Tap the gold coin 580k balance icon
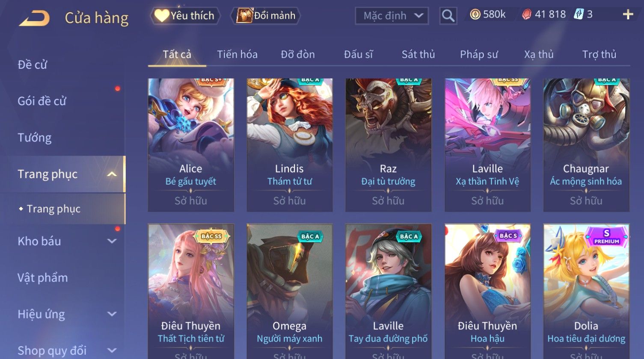 (475, 15)
